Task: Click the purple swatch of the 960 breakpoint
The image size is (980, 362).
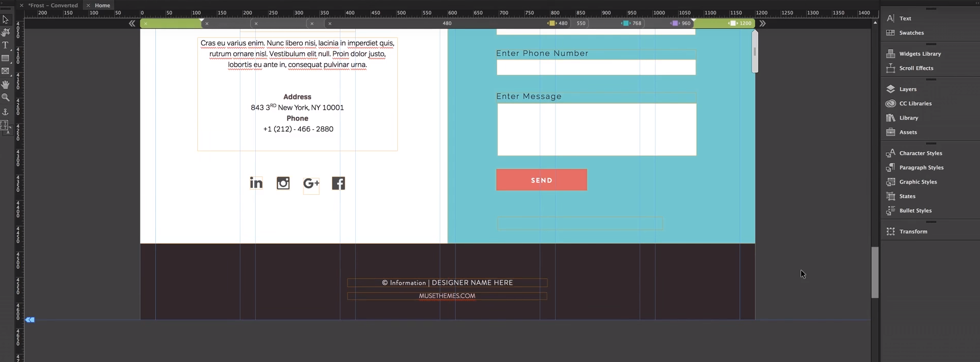Action: [675, 24]
